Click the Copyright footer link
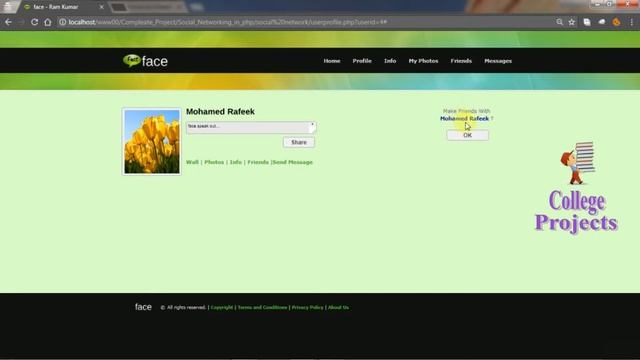640x360 pixels. coord(222,307)
